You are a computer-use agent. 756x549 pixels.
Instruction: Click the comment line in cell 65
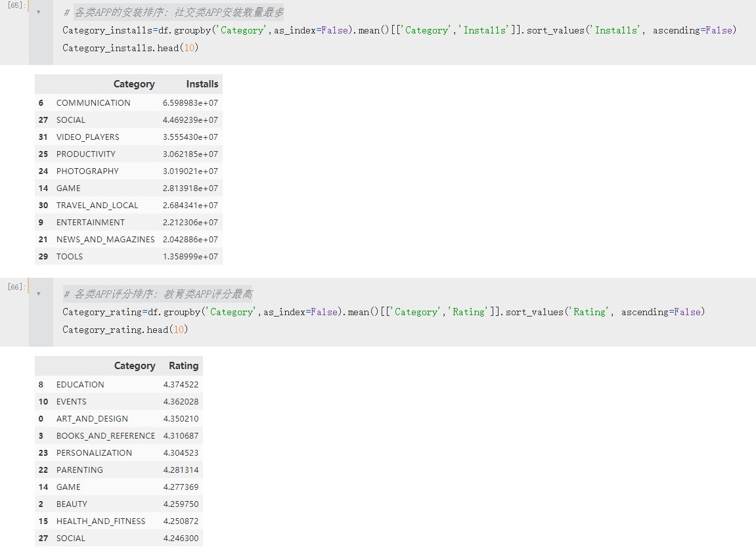pos(174,12)
